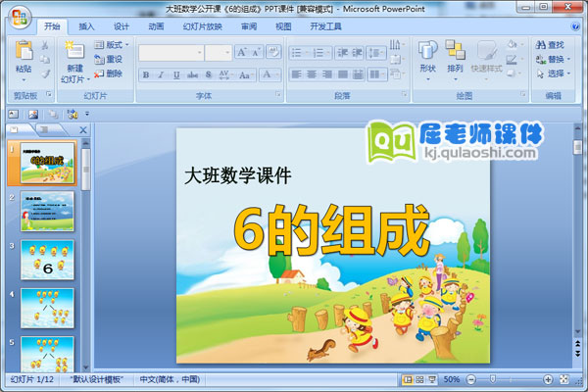Switch to the Review tab
This screenshot has height=392, width=588.
click(x=249, y=26)
